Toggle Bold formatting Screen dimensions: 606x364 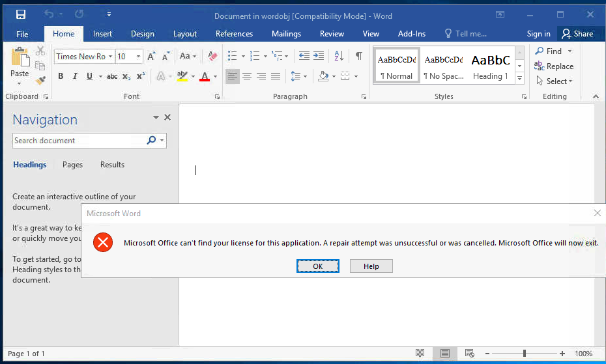[61, 77]
